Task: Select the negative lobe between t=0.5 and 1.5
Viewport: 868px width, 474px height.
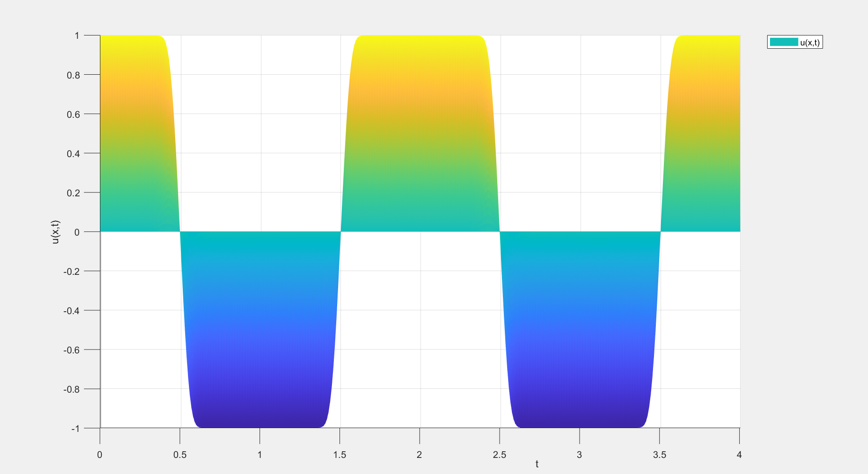Action: [x=260, y=331]
